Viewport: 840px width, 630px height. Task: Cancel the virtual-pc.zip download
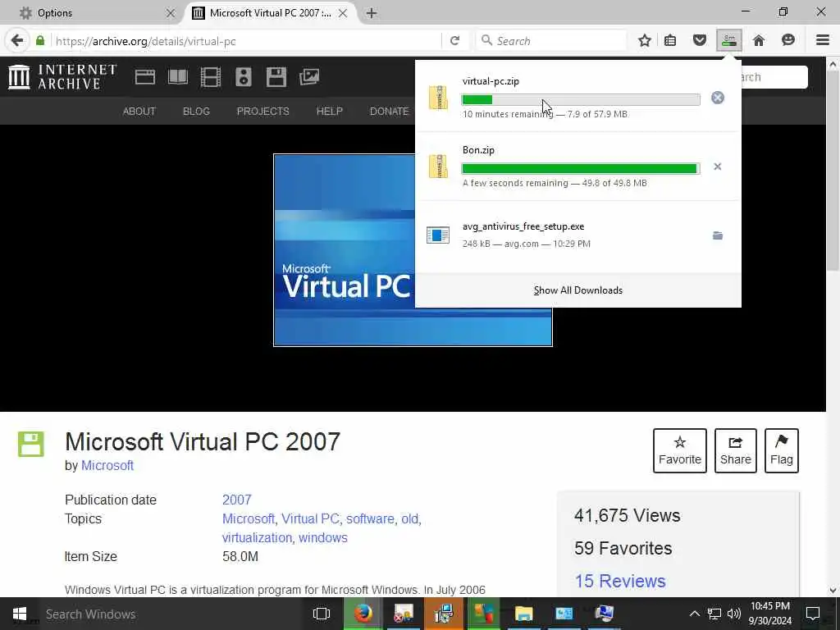pos(717,98)
